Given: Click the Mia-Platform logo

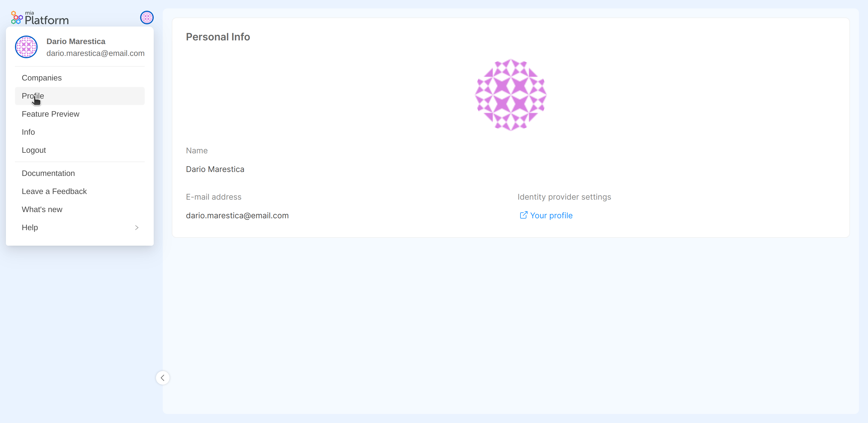Looking at the screenshot, I should click(39, 17).
